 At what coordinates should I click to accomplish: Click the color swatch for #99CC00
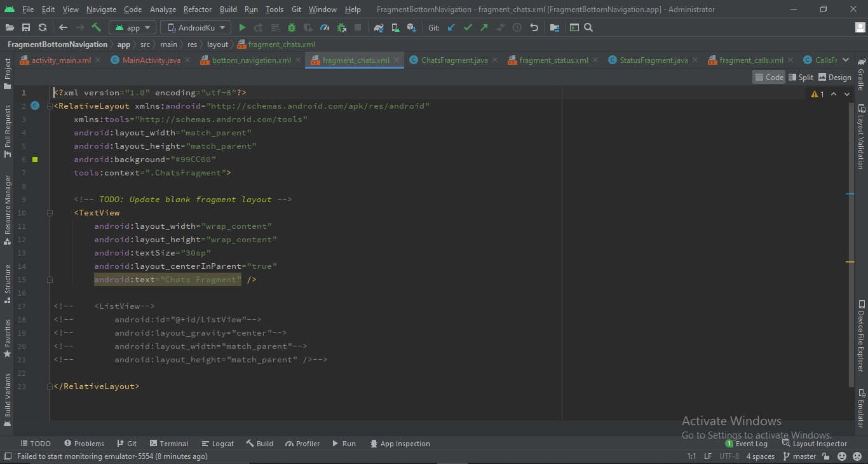35,159
